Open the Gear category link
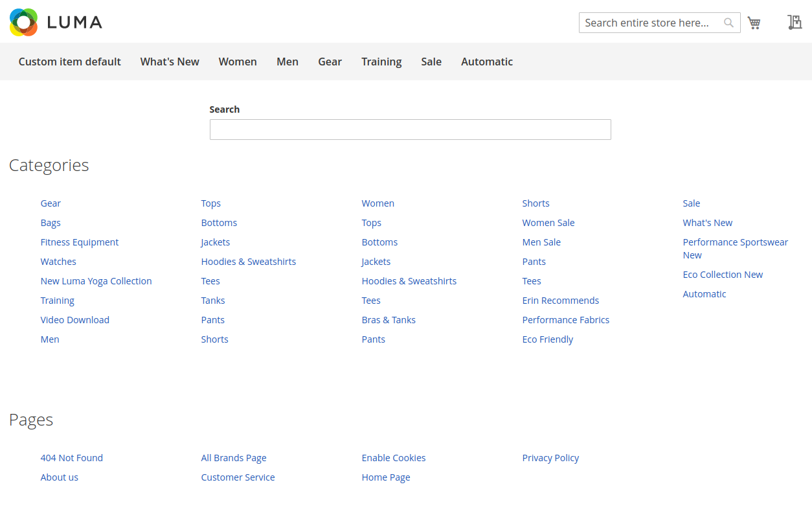This screenshot has width=812, height=513. pos(51,203)
